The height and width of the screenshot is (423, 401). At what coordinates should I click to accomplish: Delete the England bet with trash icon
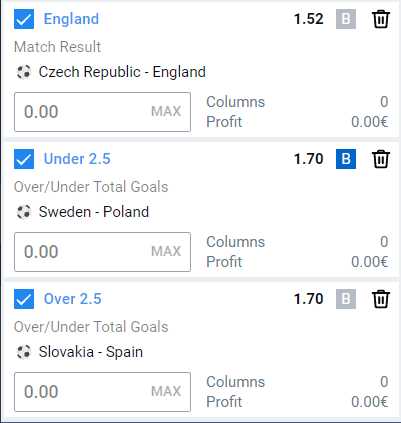(381, 19)
